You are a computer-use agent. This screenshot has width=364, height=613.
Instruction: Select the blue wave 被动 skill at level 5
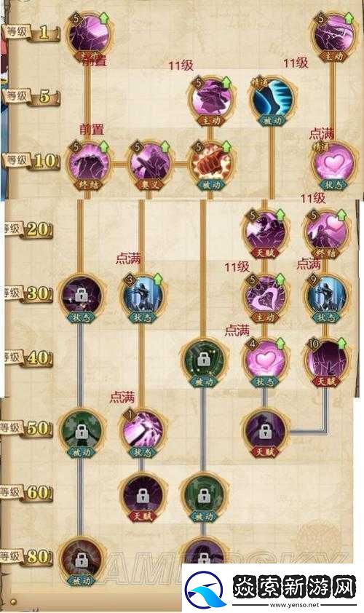click(x=272, y=100)
